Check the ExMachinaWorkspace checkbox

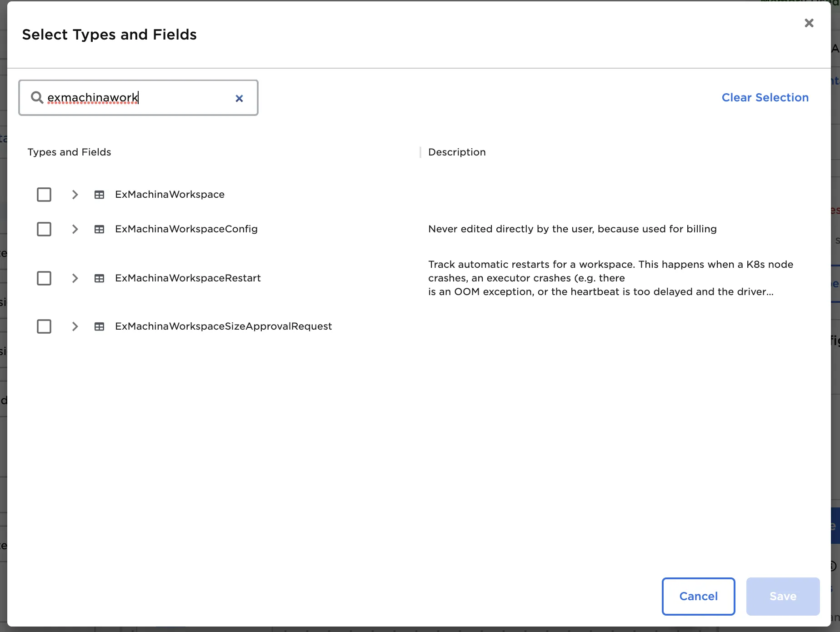tap(44, 194)
